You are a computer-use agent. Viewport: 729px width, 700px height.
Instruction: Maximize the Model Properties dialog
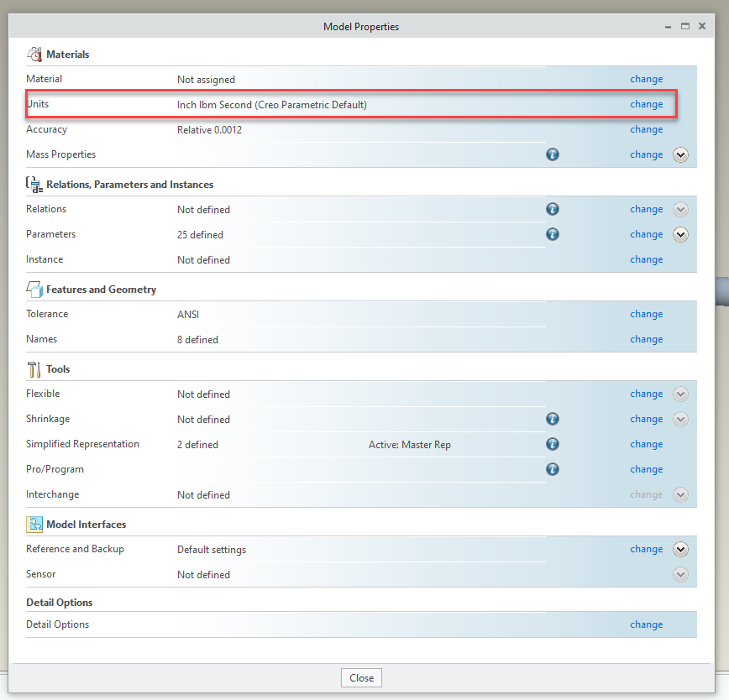click(685, 27)
